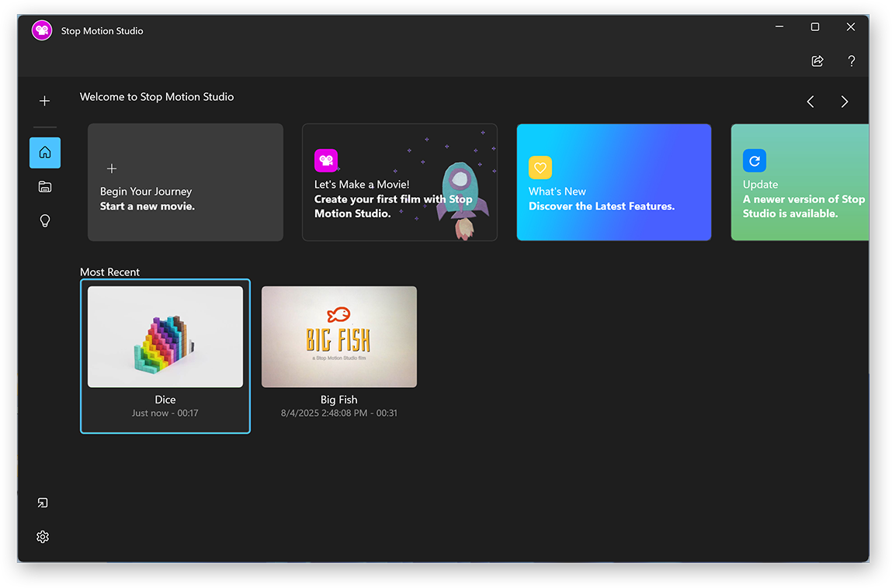Click the pink camera icon on movie card

(x=326, y=161)
